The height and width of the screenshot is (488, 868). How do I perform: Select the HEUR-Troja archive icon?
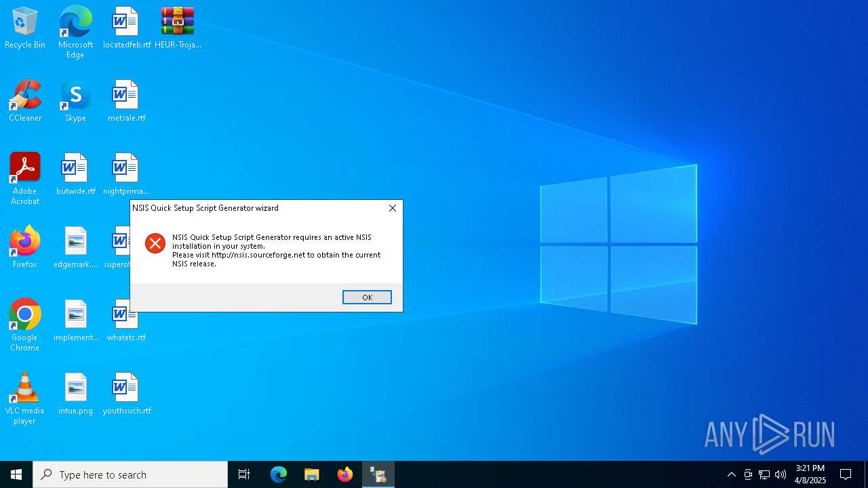click(x=178, y=28)
